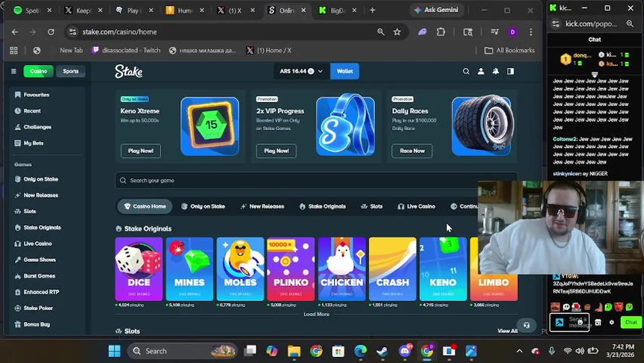Image resolution: width=644 pixels, height=363 pixels.
Task: Open the Windows Start menu
Action: (114, 351)
